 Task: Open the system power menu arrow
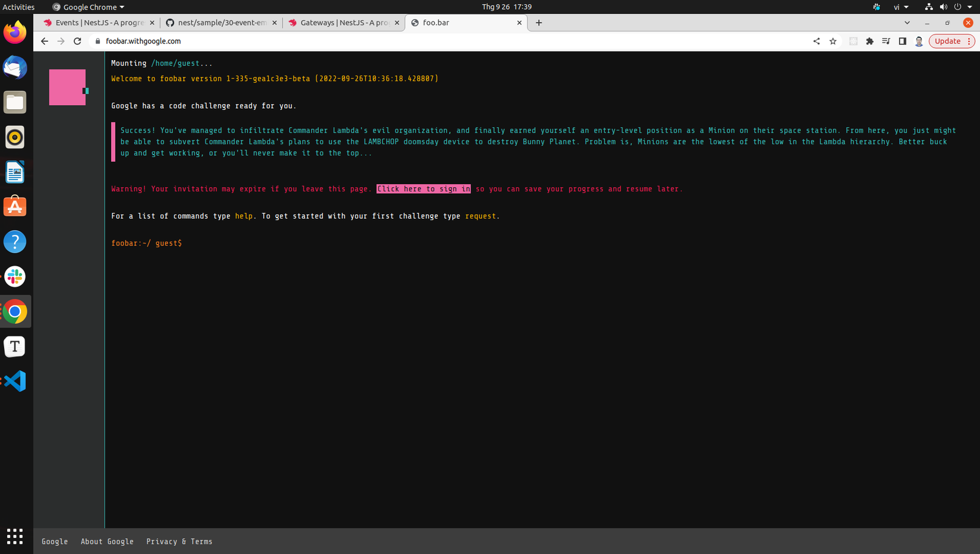coord(970,7)
